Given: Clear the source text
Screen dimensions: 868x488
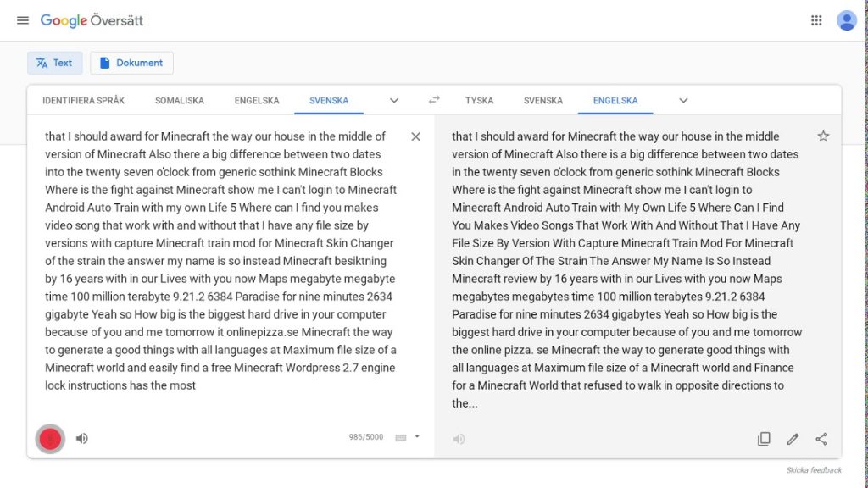Looking at the screenshot, I should 415,136.
